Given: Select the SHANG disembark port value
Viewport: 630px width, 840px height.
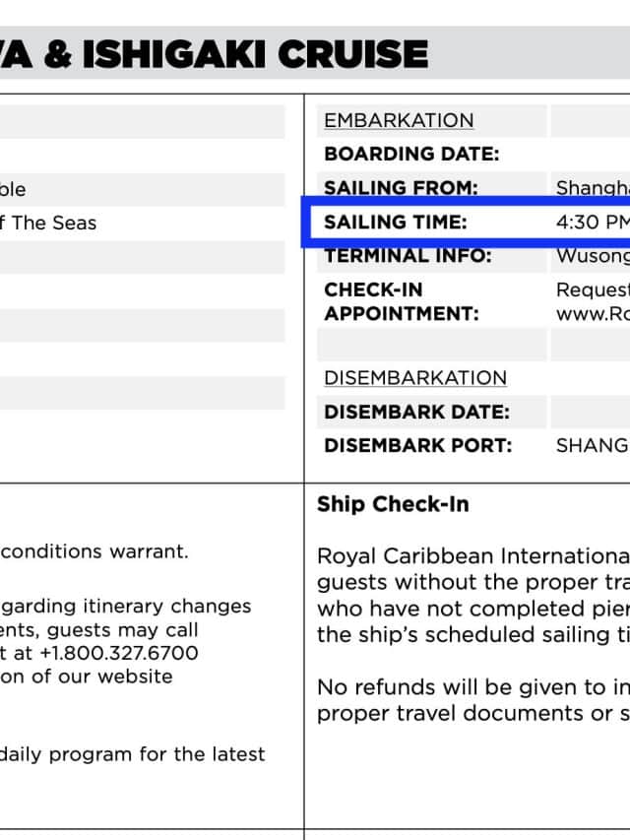Looking at the screenshot, I should (592, 445).
